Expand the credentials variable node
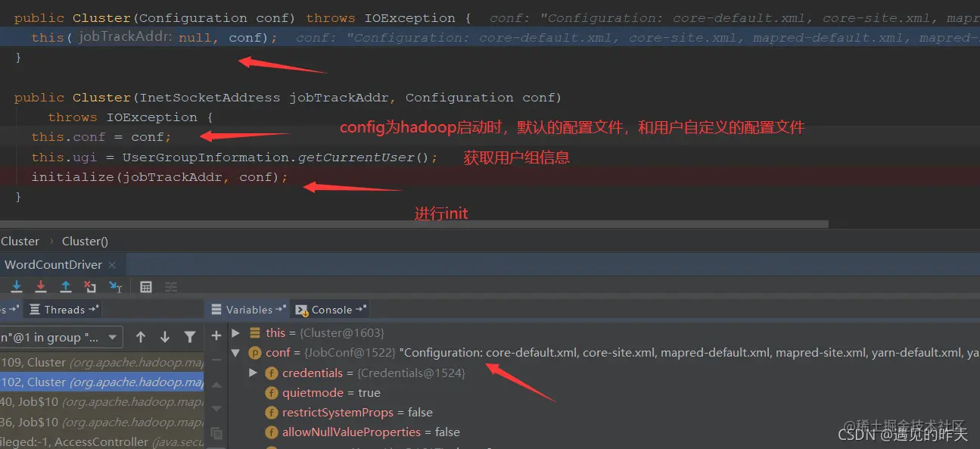The width and height of the screenshot is (980, 449). pos(254,373)
